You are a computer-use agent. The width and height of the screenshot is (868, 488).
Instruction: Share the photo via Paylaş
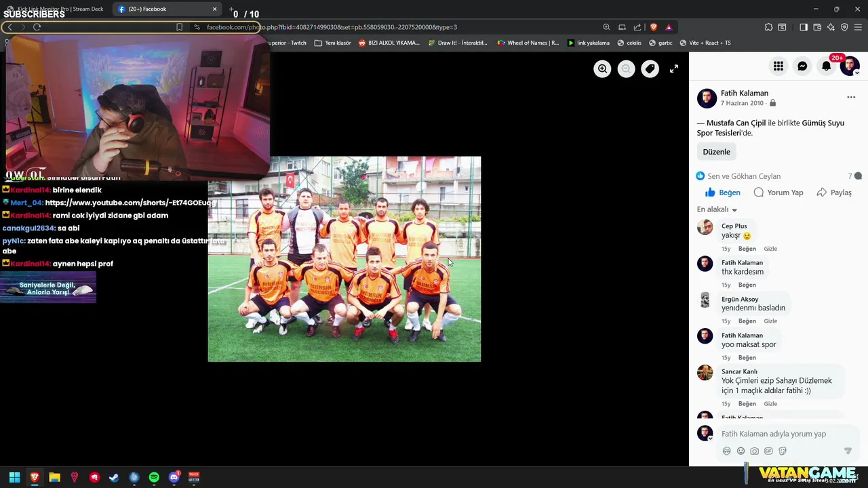[834, 192]
